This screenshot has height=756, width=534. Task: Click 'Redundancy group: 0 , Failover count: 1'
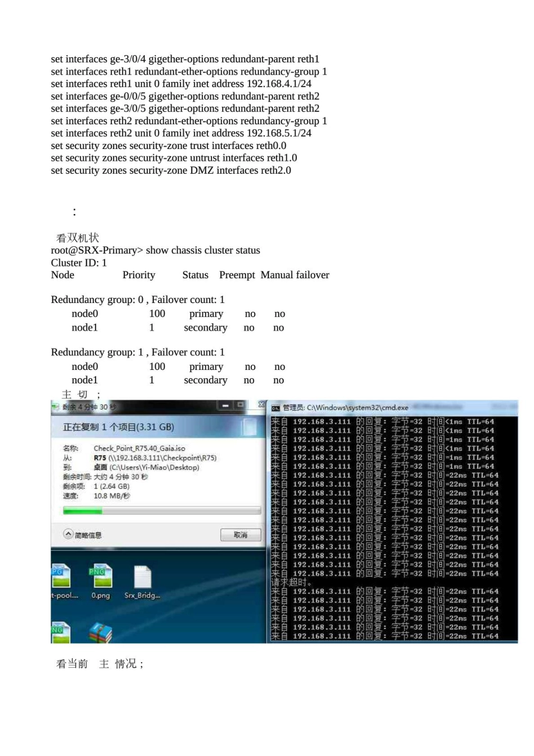pos(138,300)
